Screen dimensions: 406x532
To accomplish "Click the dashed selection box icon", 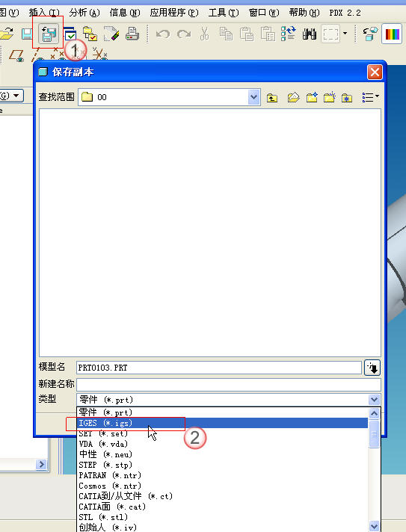I will [330, 34].
